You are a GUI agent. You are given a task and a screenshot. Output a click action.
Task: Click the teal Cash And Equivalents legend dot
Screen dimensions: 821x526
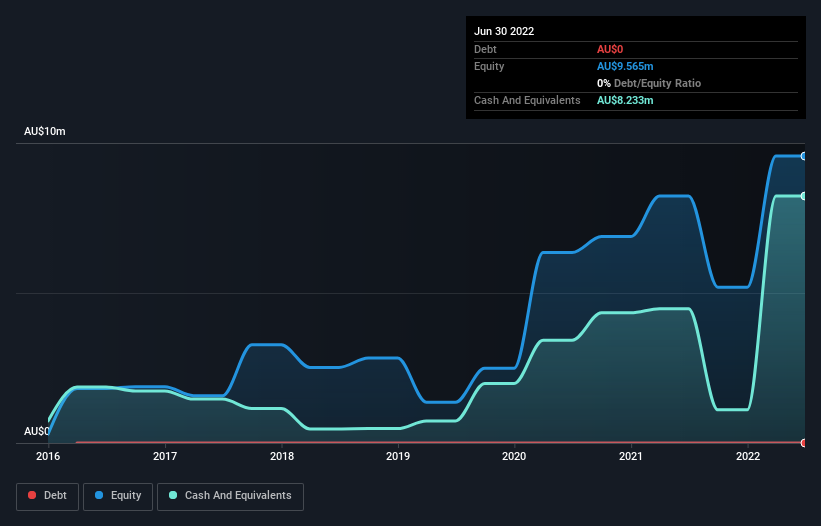(x=173, y=495)
